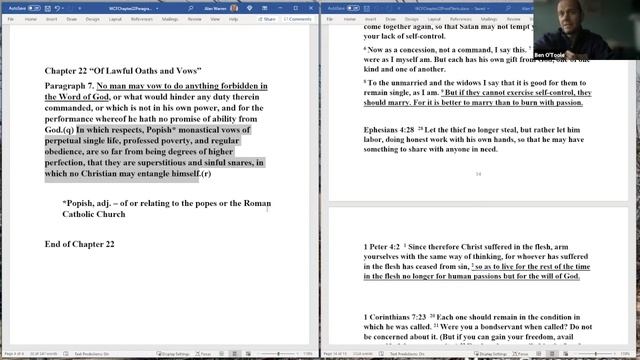Image resolution: width=640 pixels, height=360 pixels.
Task: Click Text Predictions in left status bar
Action: [x=92, y=354]
